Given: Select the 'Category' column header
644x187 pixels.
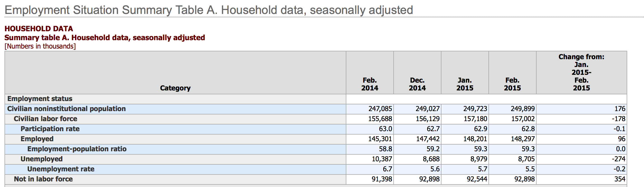Looking at the screenshot, I should pyautogui.click(x=175, y=88).
